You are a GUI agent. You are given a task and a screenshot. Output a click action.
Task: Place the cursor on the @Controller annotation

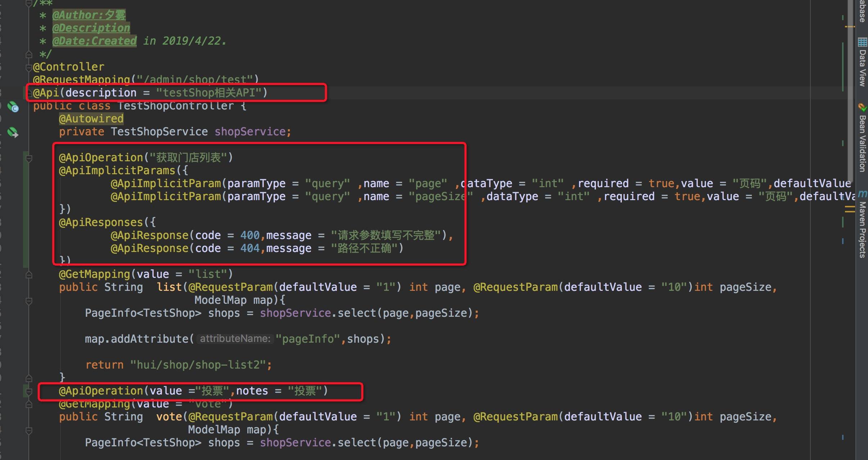point(68,67)
